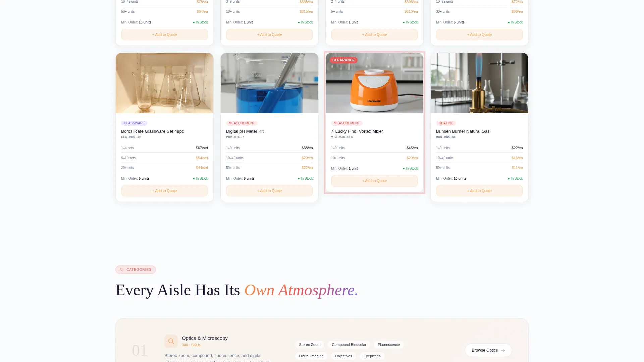Add to quote on the $315/ea card

coord(269,35)
